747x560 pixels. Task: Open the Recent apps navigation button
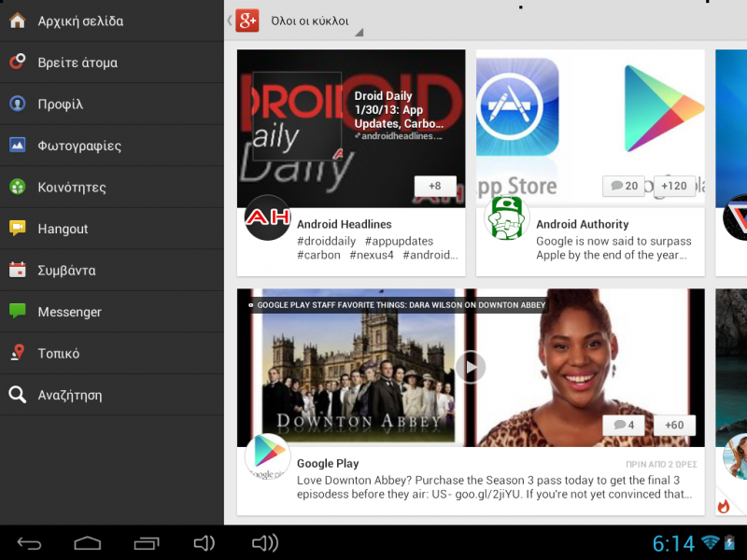pyautogui.click(x=147, y=543)
